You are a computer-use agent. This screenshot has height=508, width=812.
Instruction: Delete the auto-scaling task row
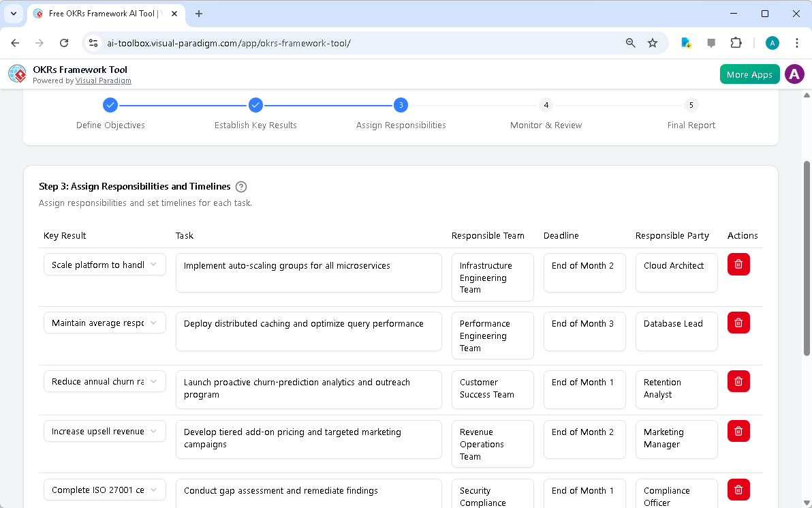(738, 264)
